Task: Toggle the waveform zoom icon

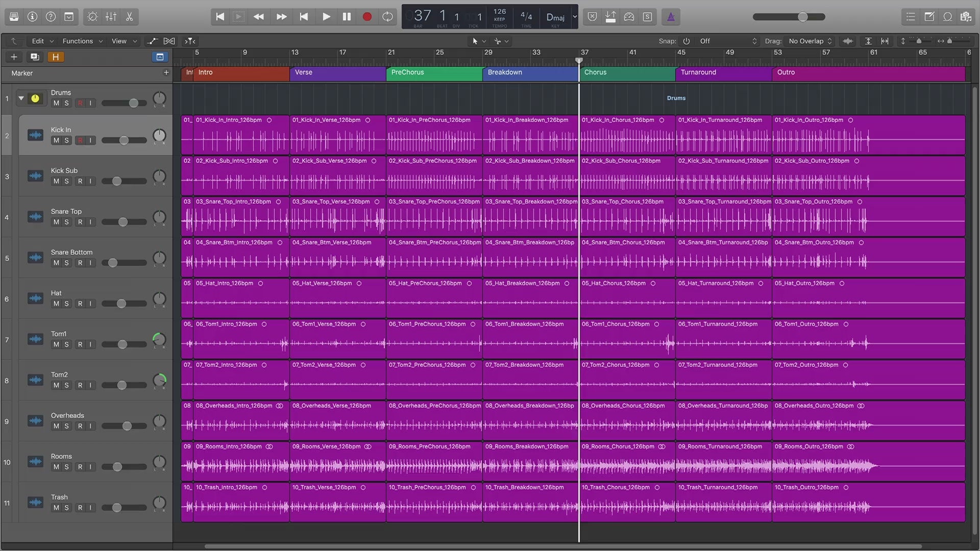Action: pyautogui.click(x=848, y=41)
